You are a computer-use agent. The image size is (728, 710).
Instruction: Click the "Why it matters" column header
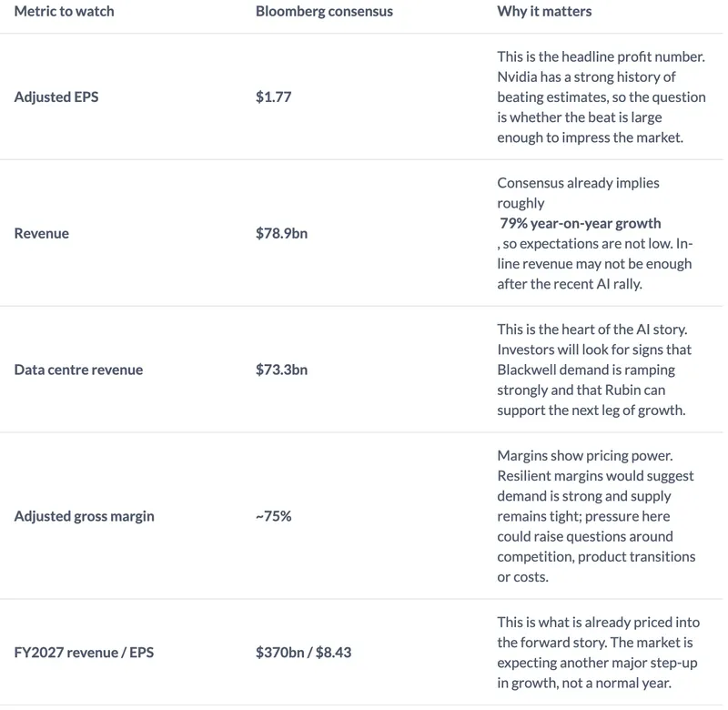tap(544, 11)
